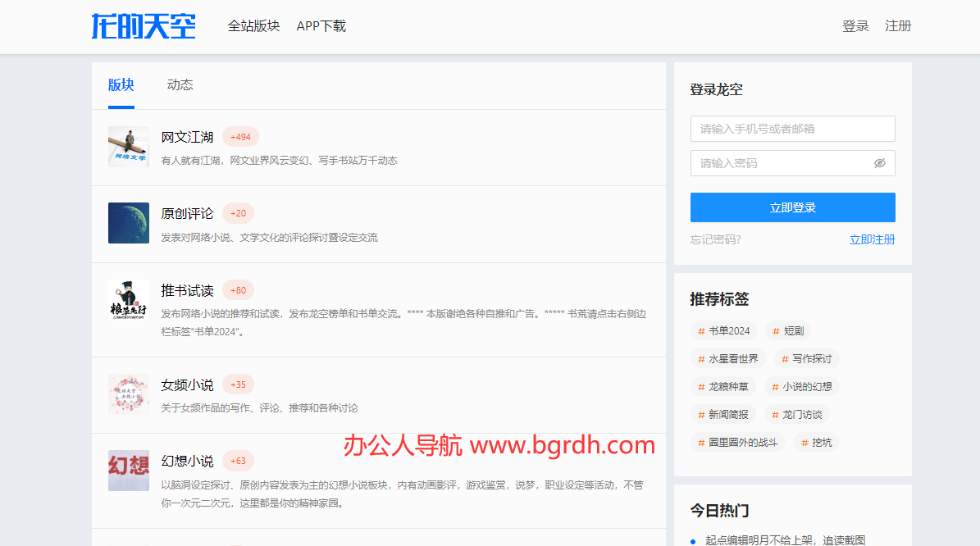Open the APP下载 page

coord(321,26)
